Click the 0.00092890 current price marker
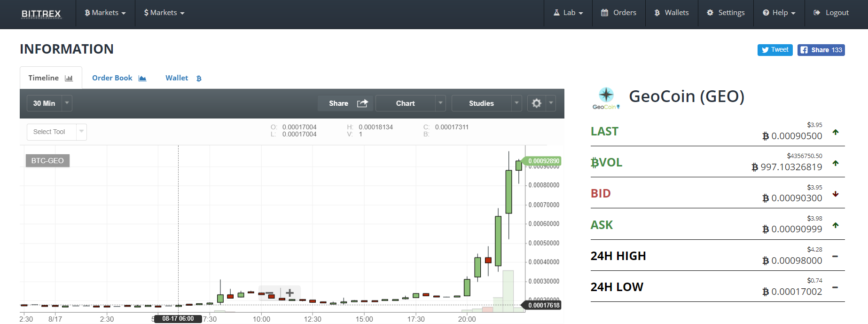This screenshot has width=868, height=324. click(542, 161)
